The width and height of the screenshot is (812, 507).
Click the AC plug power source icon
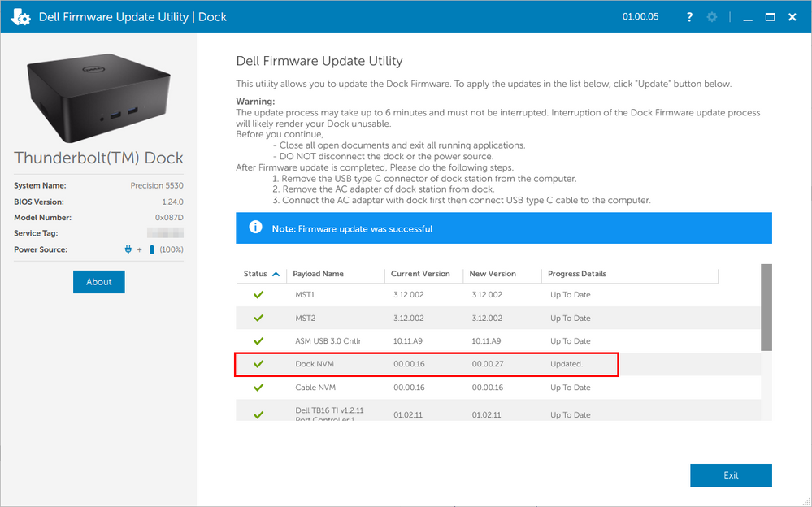point(128,249)
